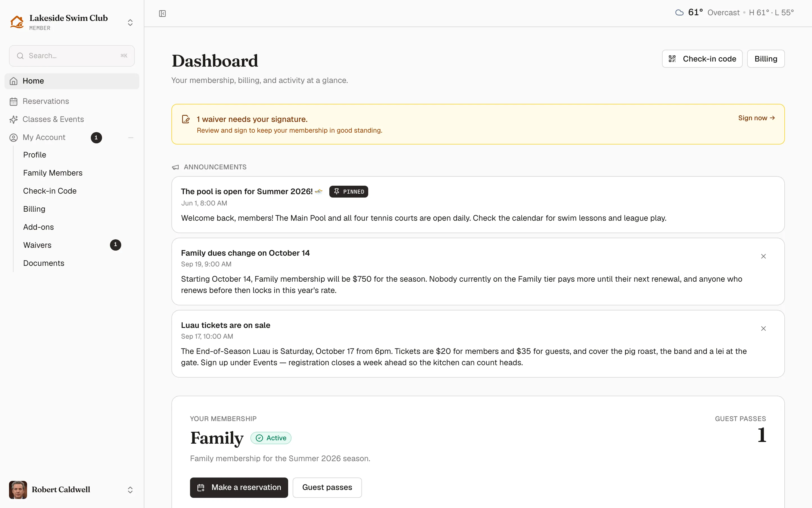Click the '61° Overcast' weather text
The image size is (812, 508).
tap(714, 13)
